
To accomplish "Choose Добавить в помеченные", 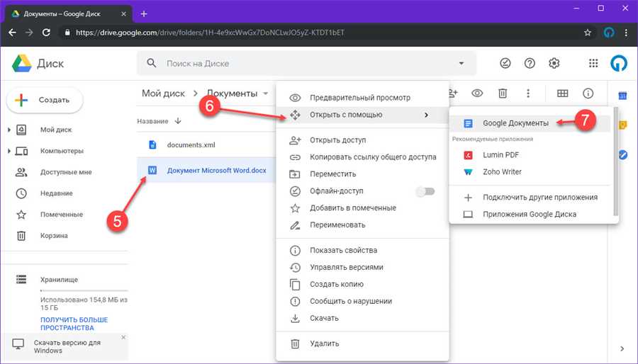I will tap(362, 208).
